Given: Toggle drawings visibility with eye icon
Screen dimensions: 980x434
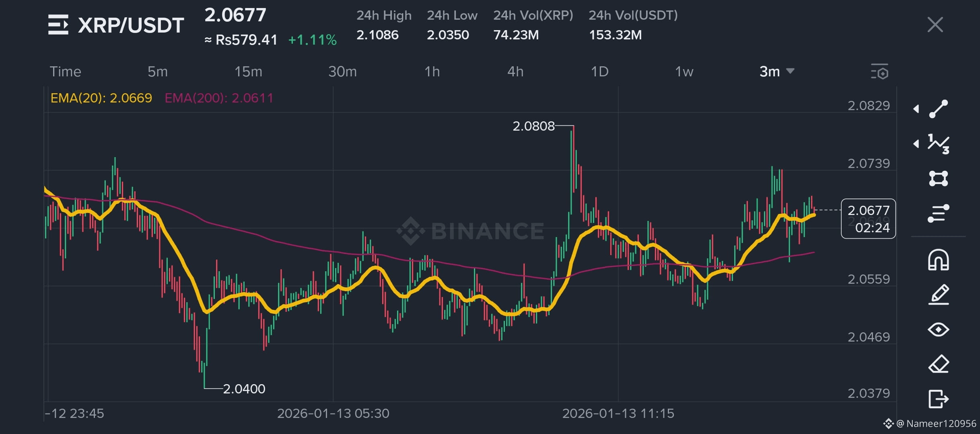Looking at the screenshot, I should [x=938, y=330].
